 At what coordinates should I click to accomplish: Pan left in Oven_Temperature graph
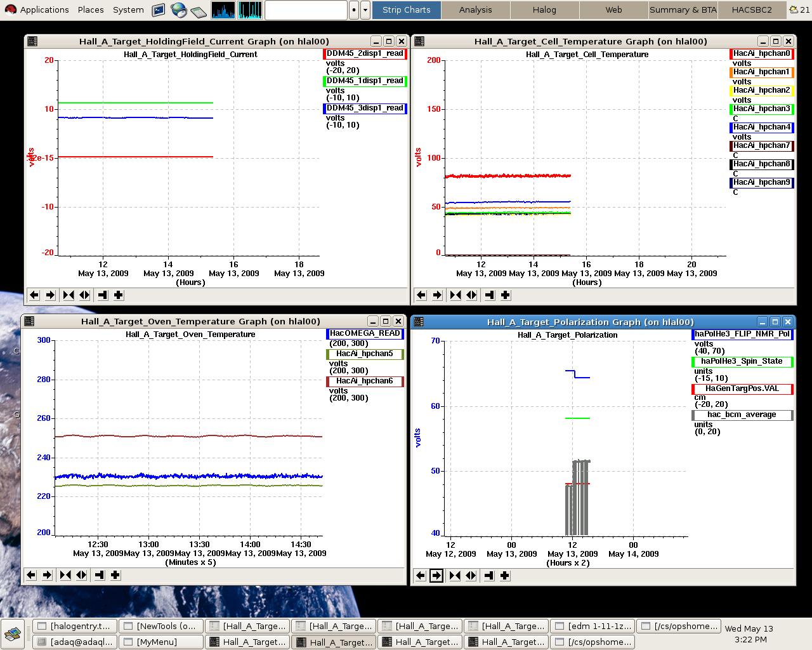click(31, 575)
